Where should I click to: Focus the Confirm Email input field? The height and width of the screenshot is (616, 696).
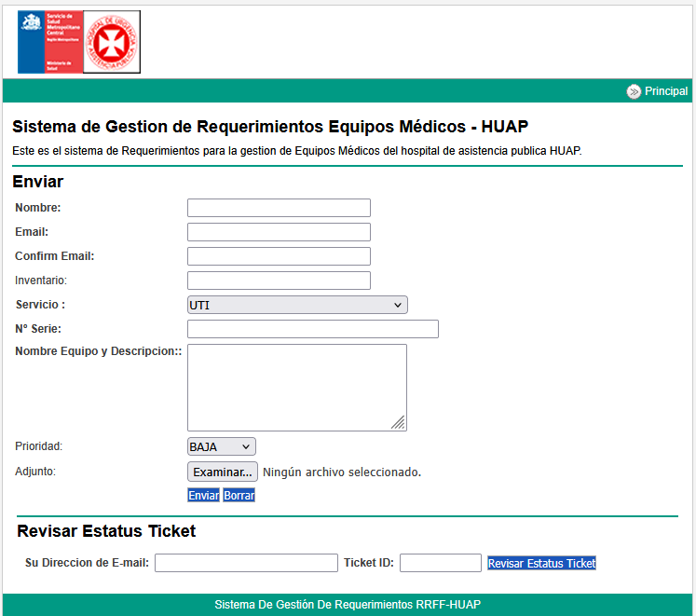(279, 256)
